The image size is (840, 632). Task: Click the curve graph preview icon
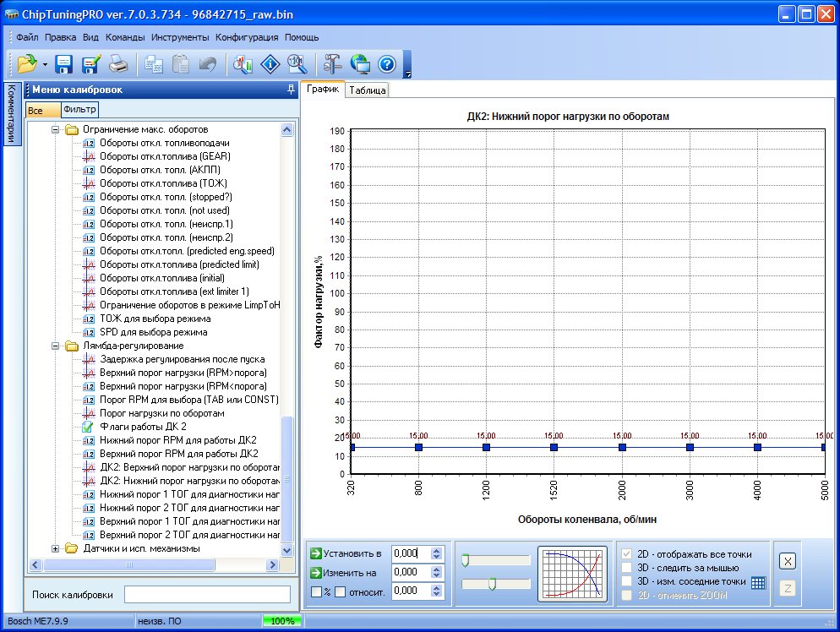click(x=573, y=574)
